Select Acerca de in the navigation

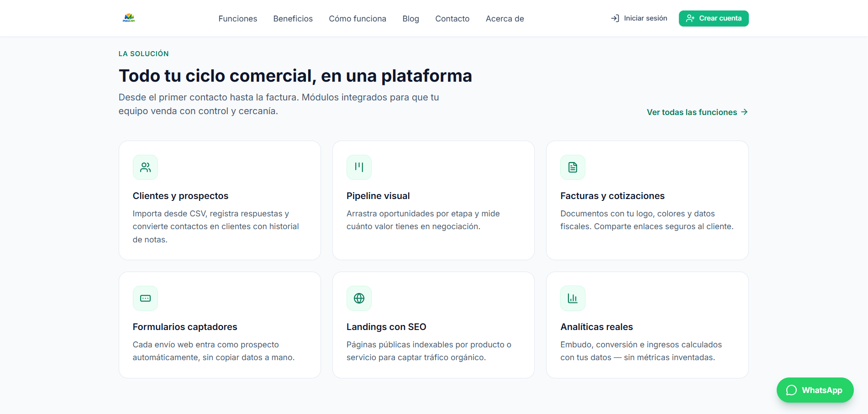coord(505,19)
